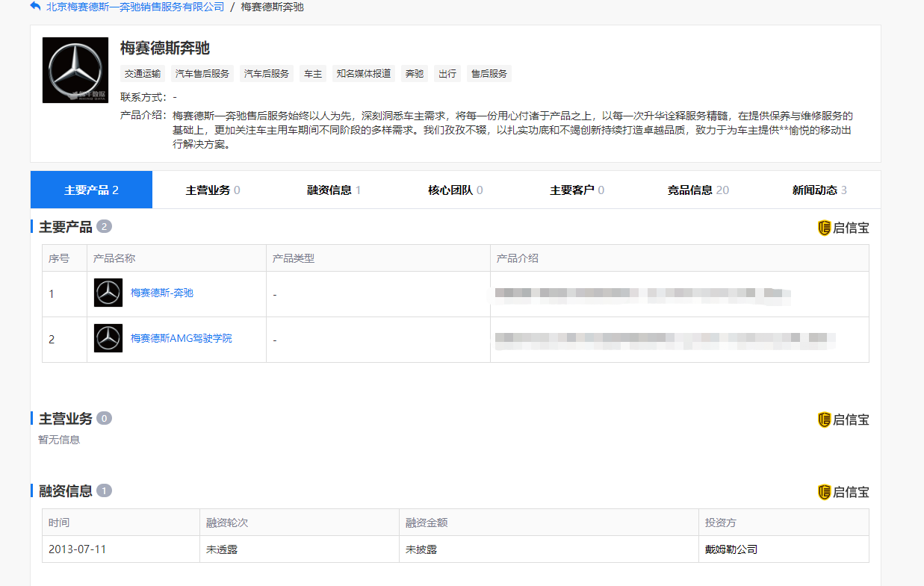Click 启信宝 logo beside 主营业务 heading
Viewport: 924px width, 586px height.
click(843, 420)
